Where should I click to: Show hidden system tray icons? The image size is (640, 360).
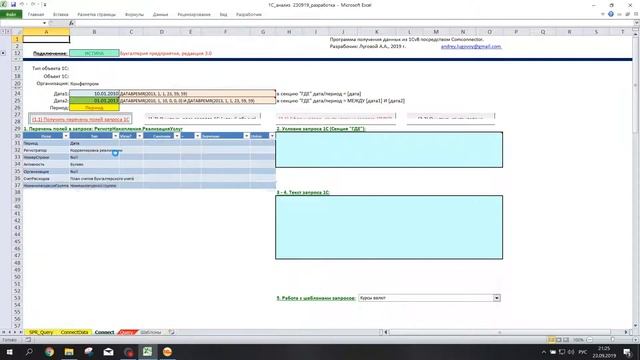544,352
